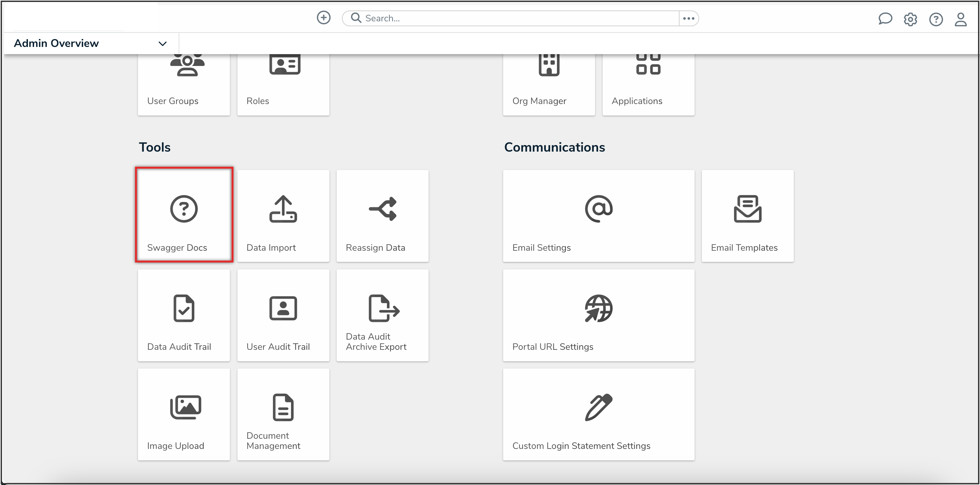The height and width of the screenshot is (485, 980).
Task: Open User Audit Trail tile
Action: [x=283, y=315]
